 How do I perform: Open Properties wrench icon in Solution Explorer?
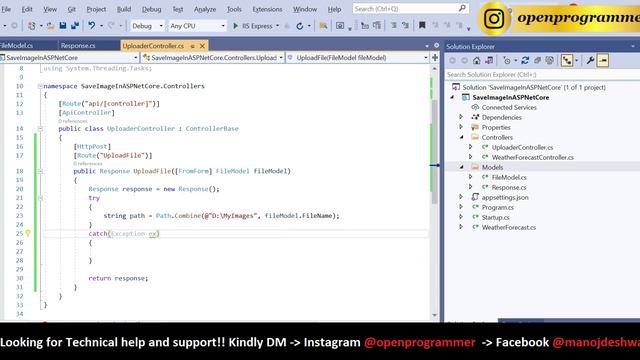click(x=590, y=61)
